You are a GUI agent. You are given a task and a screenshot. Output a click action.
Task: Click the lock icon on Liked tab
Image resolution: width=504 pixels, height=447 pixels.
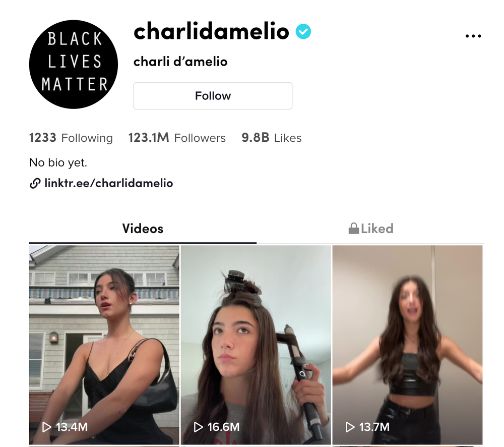click(354, 229)
